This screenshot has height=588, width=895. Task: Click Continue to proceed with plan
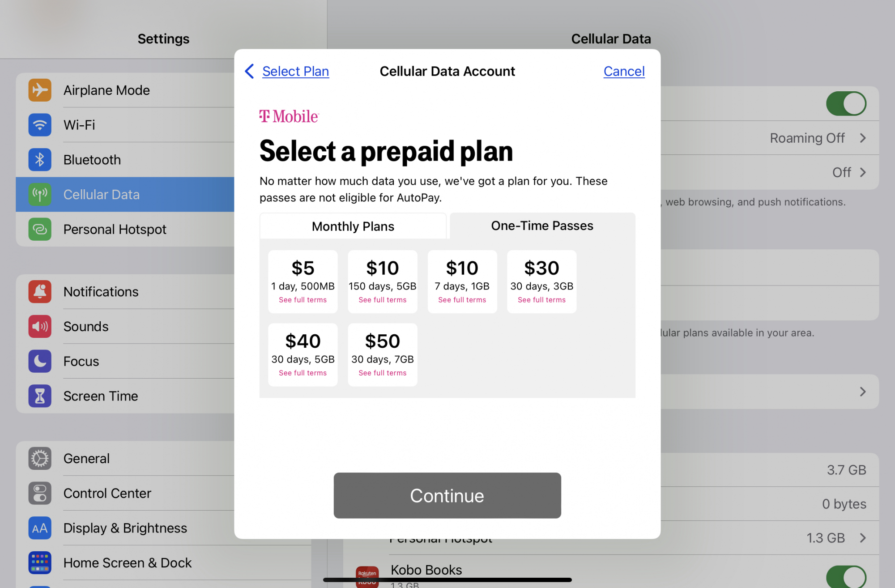[447, 495]
